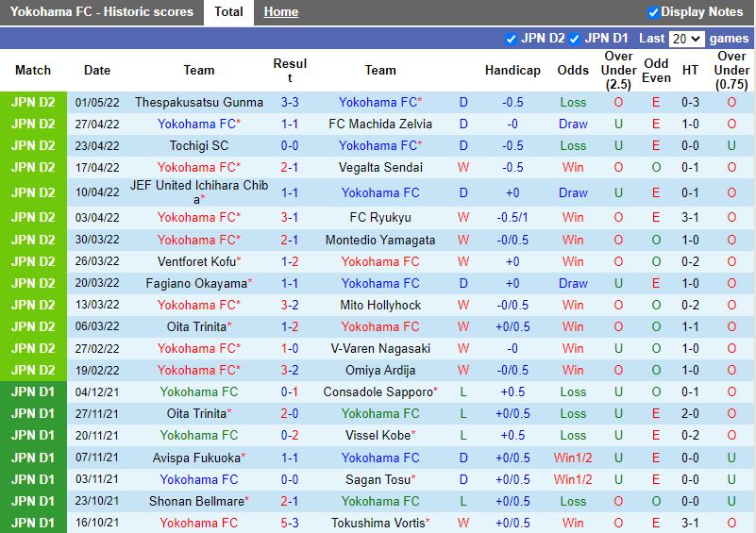Image resolution: width=756 pixels, height=533 pixels.
Task: Click Oita Trinita in the 27/11/21 row
Action: [x=196, y=413]
